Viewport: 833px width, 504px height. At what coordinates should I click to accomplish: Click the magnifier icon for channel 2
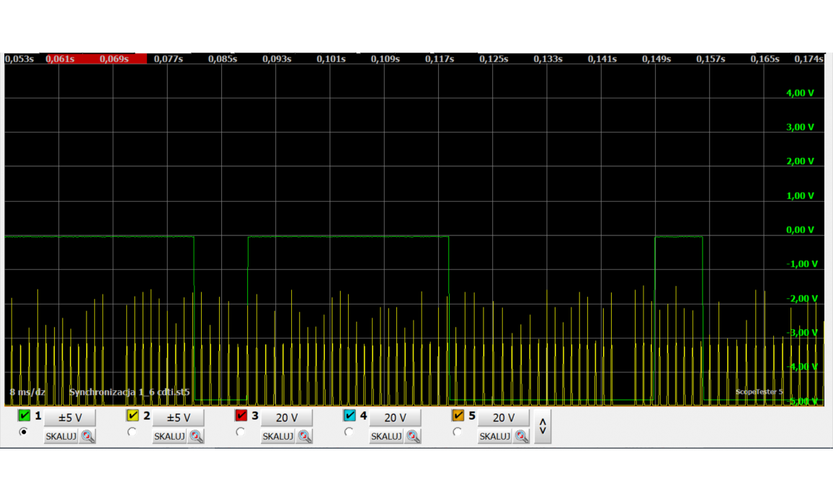(x=196, y=436)
